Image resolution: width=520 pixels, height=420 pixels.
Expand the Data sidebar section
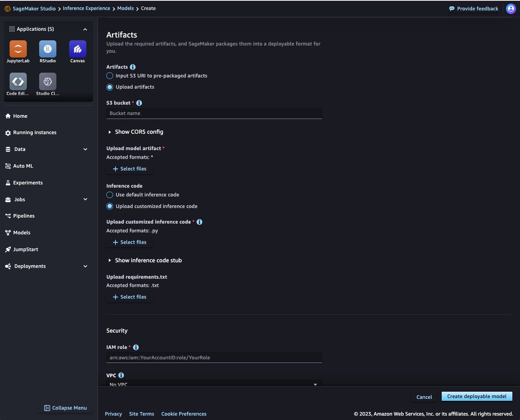point(85,149)
